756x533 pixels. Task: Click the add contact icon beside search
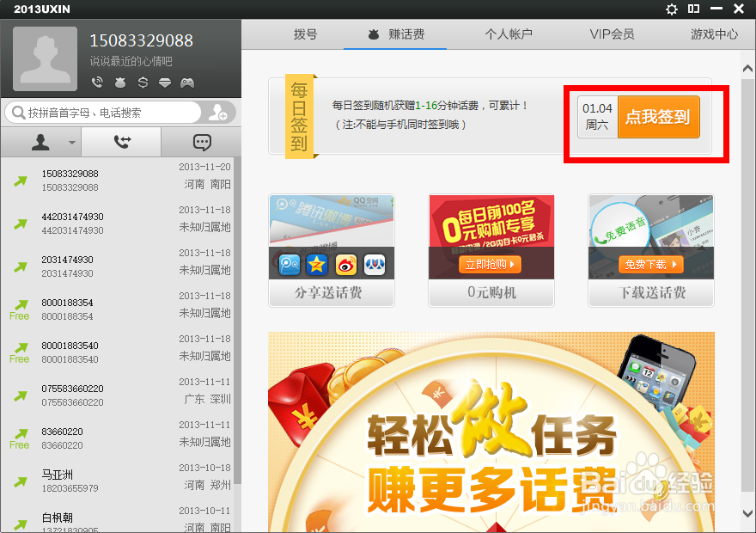pyautogui.click(x=218, y=113)
